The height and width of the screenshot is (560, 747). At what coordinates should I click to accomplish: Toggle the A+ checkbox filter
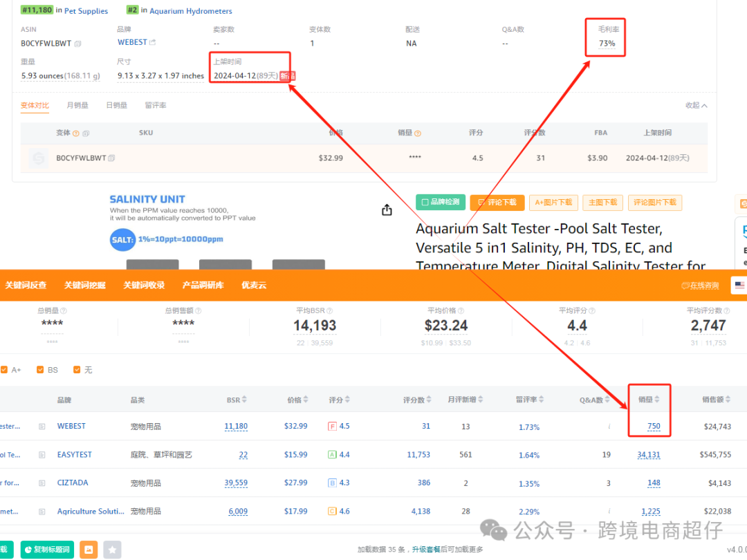tap(4, 370)
